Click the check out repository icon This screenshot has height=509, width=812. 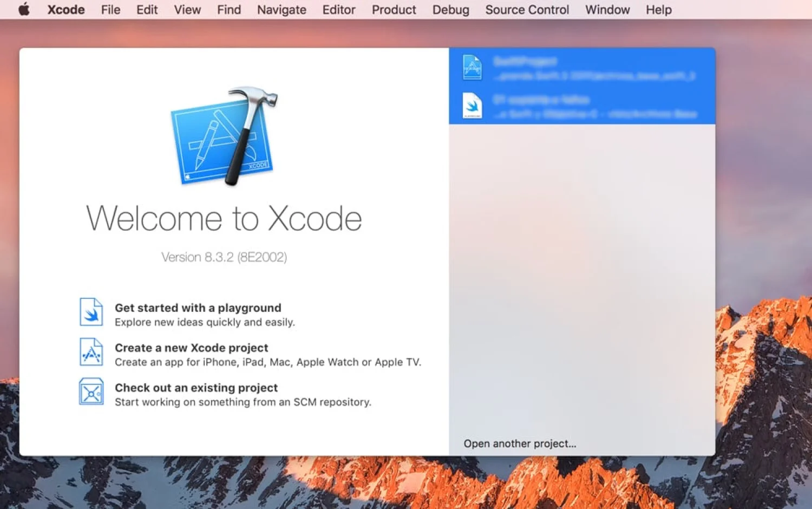tap(91, 391)
